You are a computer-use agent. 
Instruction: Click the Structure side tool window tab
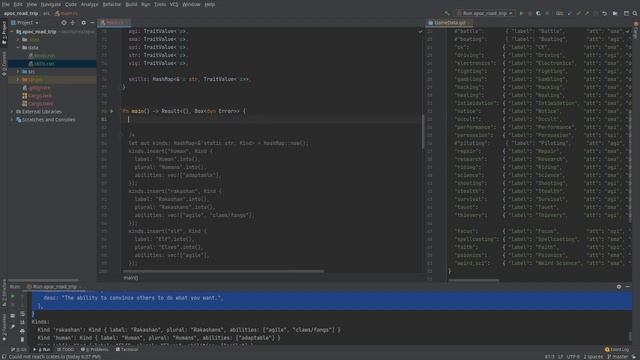(x=4, y=292)
